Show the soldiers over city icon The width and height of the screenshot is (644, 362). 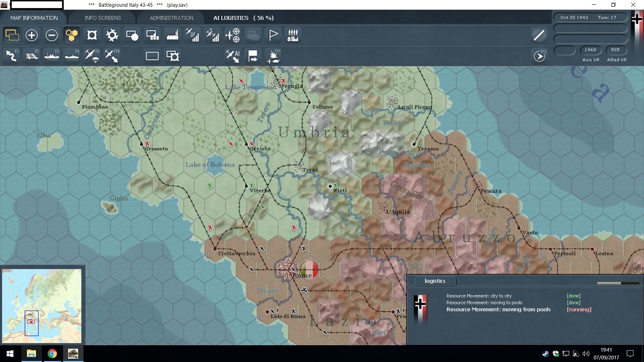(x=293, y=35)
